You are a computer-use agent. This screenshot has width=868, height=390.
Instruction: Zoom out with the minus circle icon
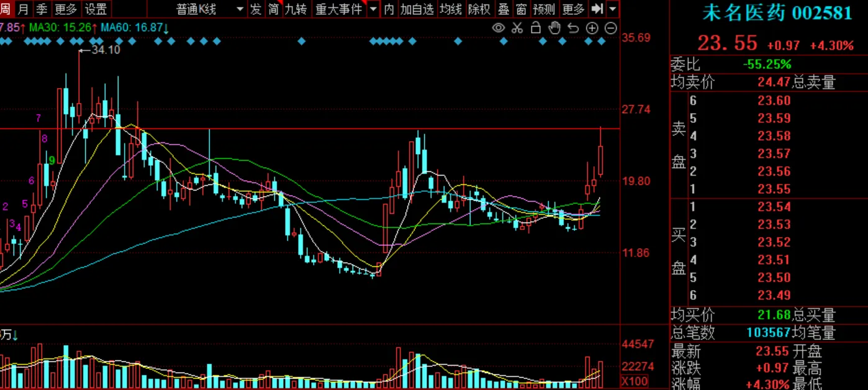[611, 28]
